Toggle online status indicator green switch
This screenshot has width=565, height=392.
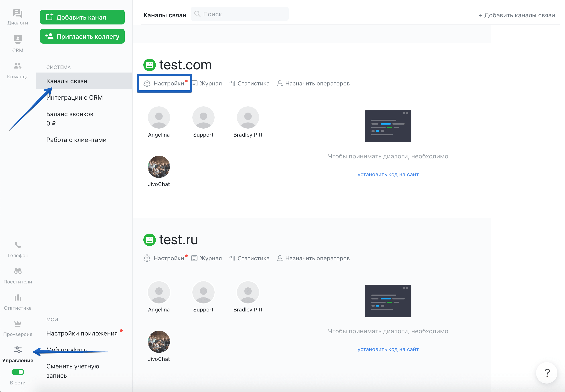pyautogui.click(x=18, y=372)
